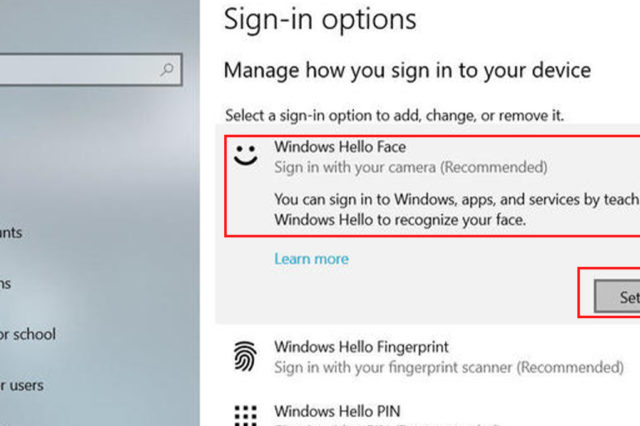This screenshot has height=426, width=640.
Task: Click 'Manage how you sign in' heading
Action: click(x=407, y=70)
